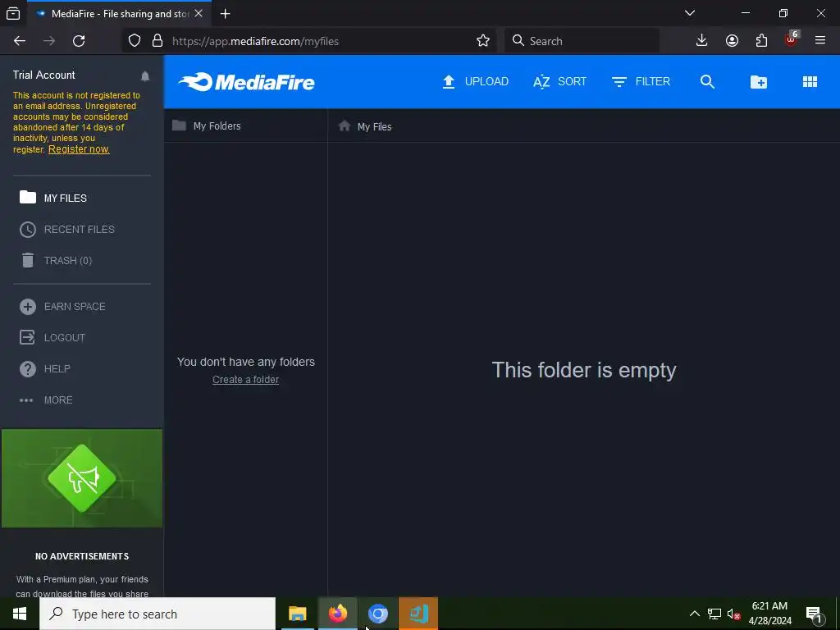Viewport: 840px width, 630px height.
Task: Select EARN SPACE option
Action: (62, 307)
